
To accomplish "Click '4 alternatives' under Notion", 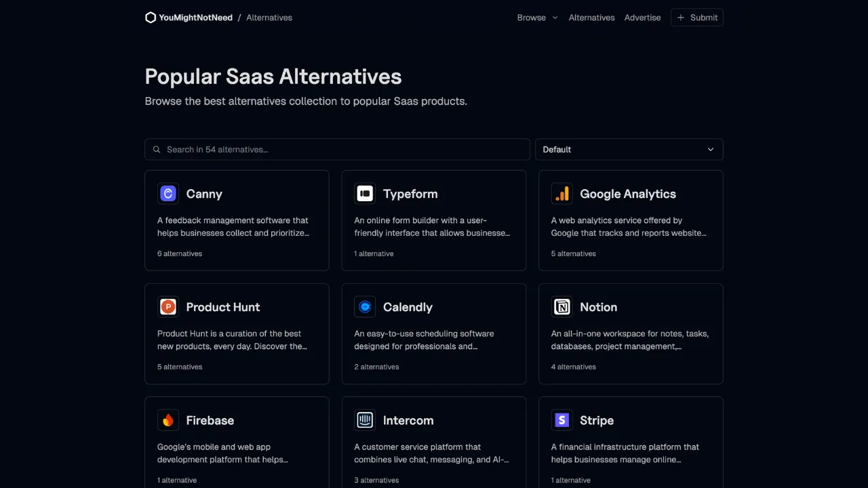I will (574, 367).
